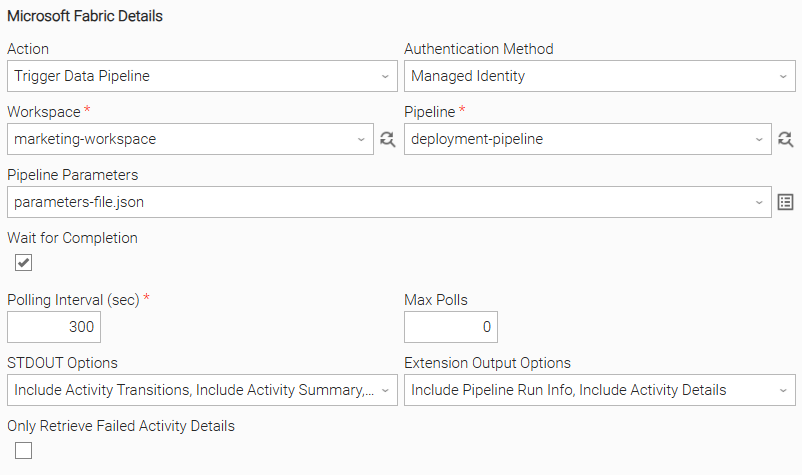Click the Pipeline Parameters label
Viewport: 802px width, 475px height.
[73, 175]
